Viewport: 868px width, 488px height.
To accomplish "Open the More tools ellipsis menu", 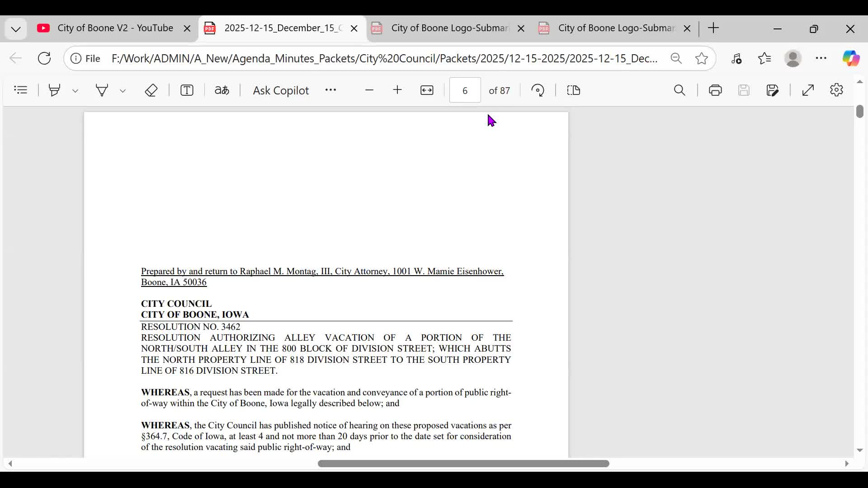I will [x=330, y=90].
